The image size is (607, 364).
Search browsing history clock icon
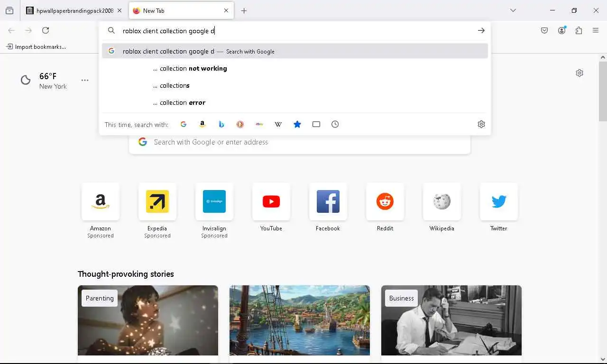click(335, 124)
